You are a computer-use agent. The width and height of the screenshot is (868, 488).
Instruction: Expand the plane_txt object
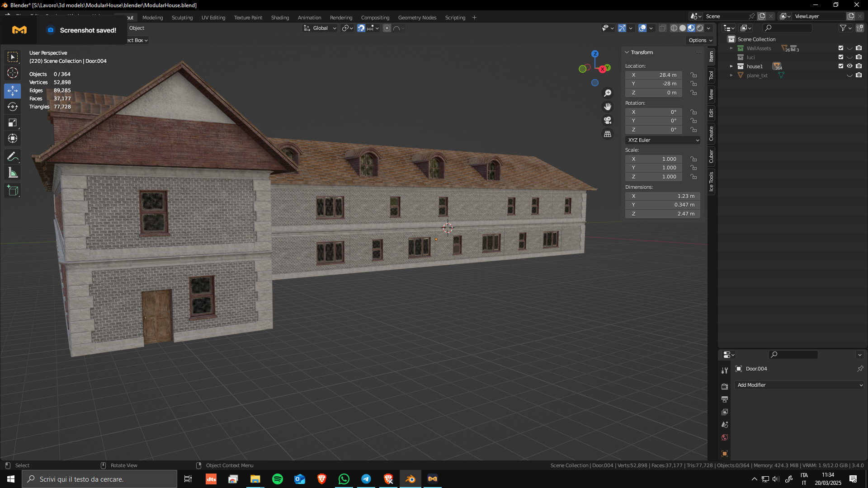click(x=731, y=75)
